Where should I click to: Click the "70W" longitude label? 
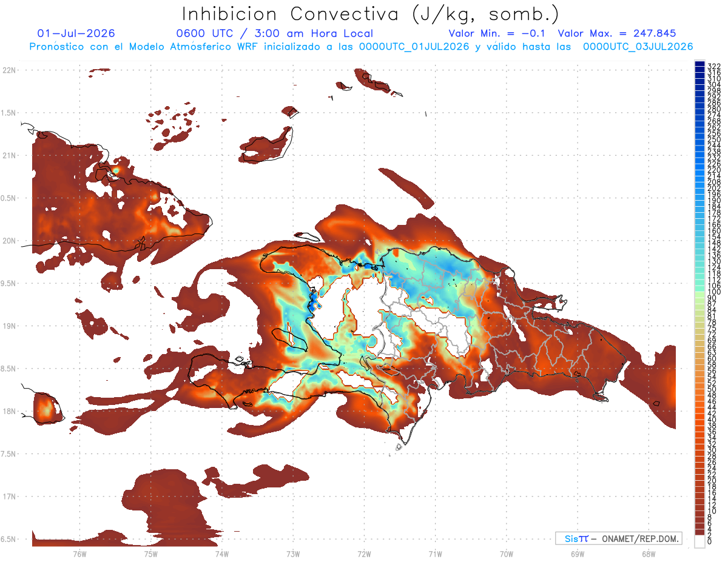point(507,554)
